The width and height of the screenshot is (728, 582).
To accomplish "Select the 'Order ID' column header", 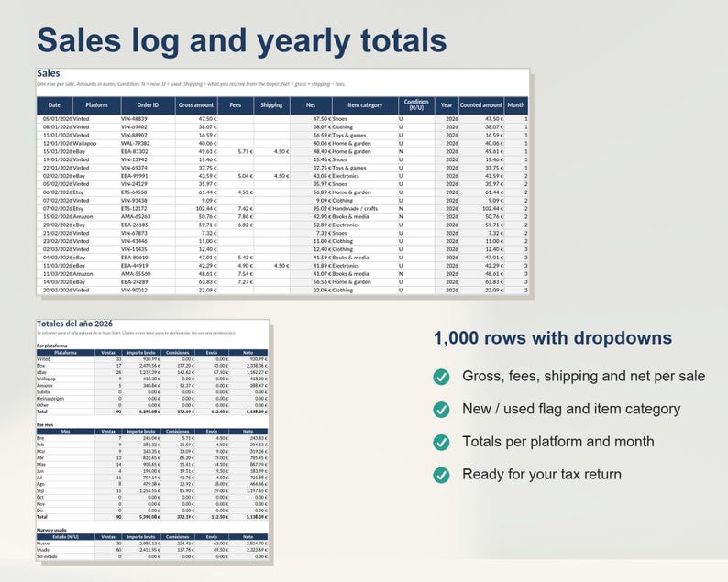I will click(x=148, y=105).
